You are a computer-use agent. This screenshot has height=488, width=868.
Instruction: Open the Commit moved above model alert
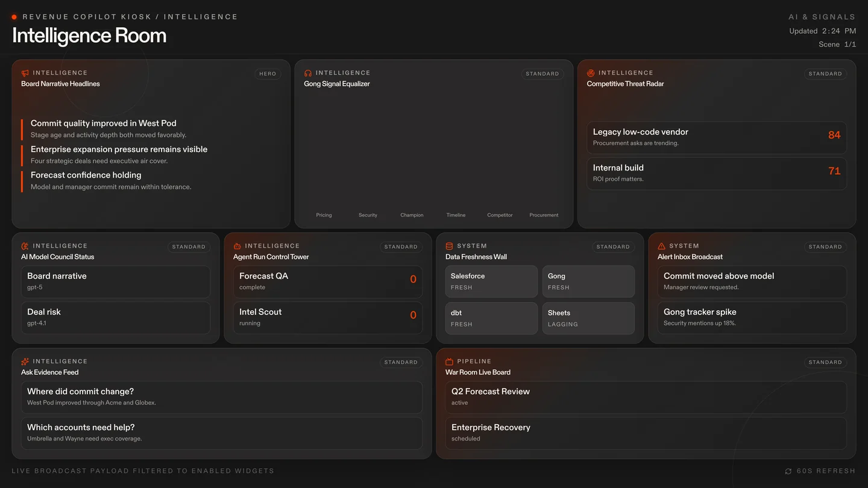pyautogui.click(x=752, y=281)
